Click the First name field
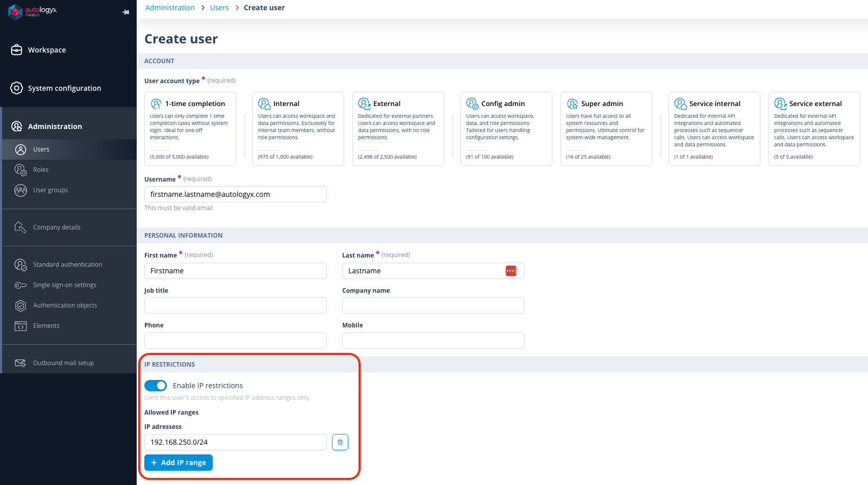Screen dimensions: 868x485 [236, 271]
